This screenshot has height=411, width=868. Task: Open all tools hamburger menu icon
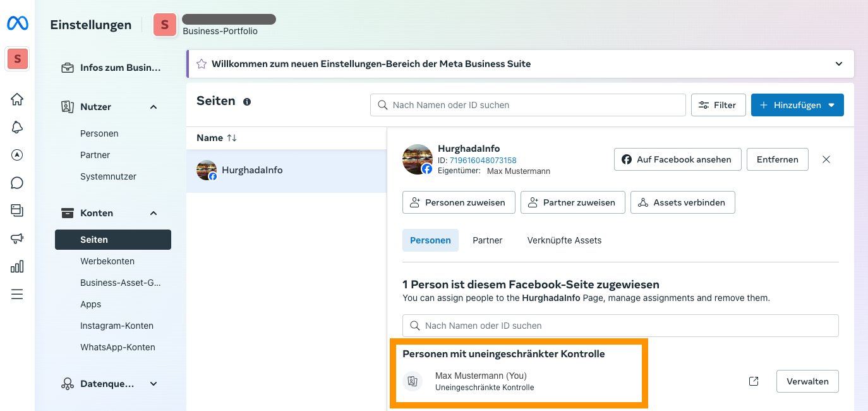(17, 294)
